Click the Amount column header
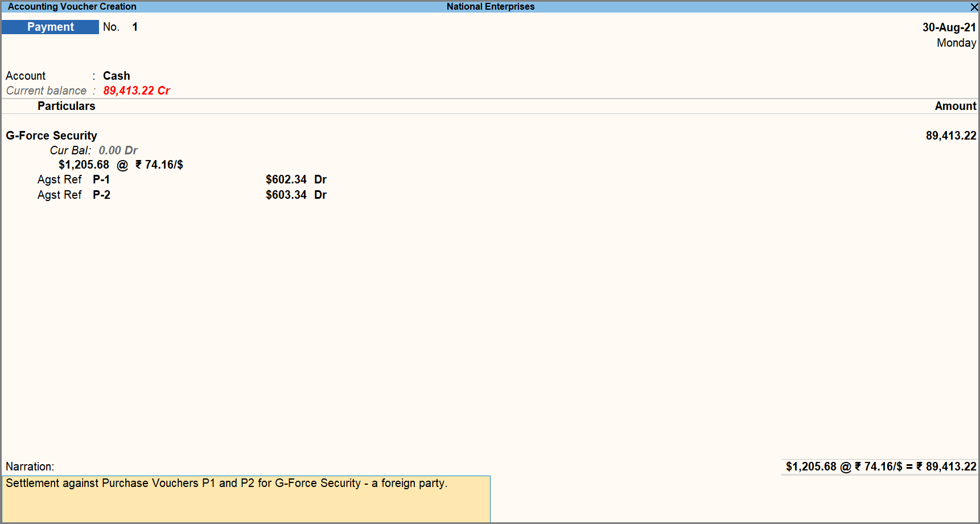Screen dimensions: 980x524 [x=955, y=106]
